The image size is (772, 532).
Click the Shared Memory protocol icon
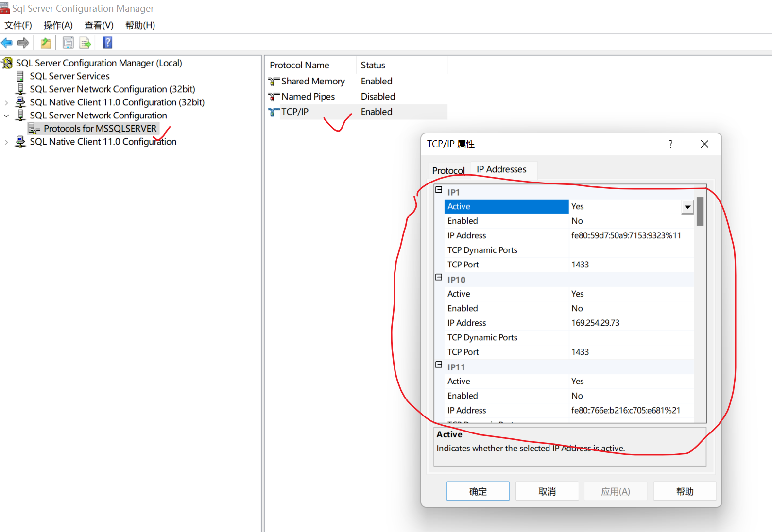pos(274,82)
